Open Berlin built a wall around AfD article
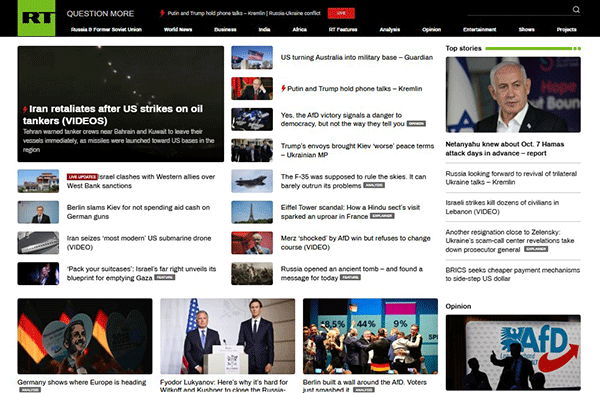 tap(364, 385)
